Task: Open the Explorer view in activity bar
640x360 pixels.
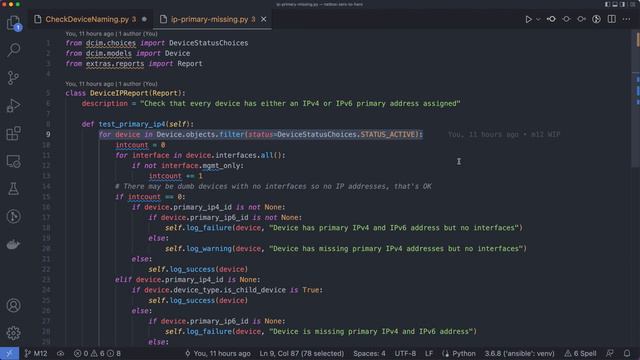Action: click(x=13, y=23)
